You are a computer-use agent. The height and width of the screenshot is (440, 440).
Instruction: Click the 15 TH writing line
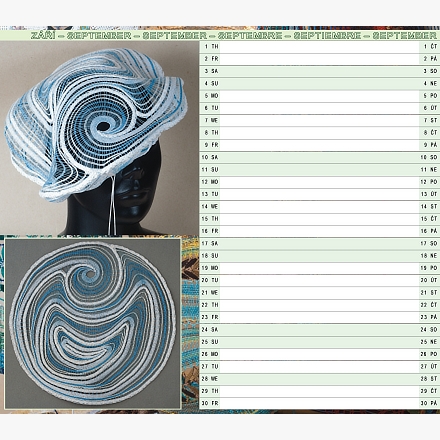[x=319, y=219]
